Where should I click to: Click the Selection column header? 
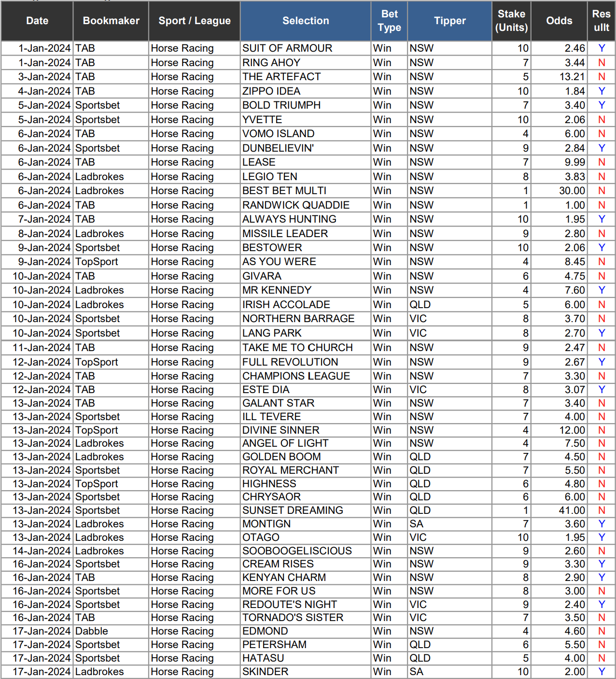point(306,21)
